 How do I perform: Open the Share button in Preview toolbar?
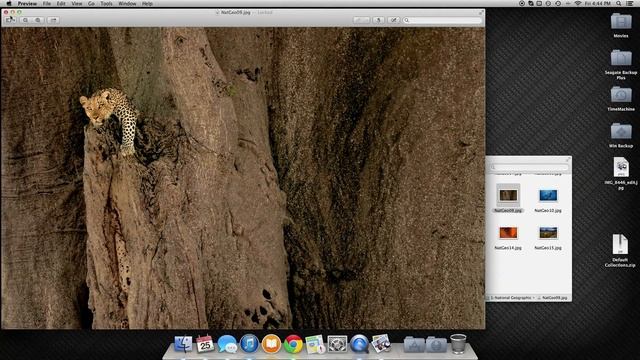53,20
